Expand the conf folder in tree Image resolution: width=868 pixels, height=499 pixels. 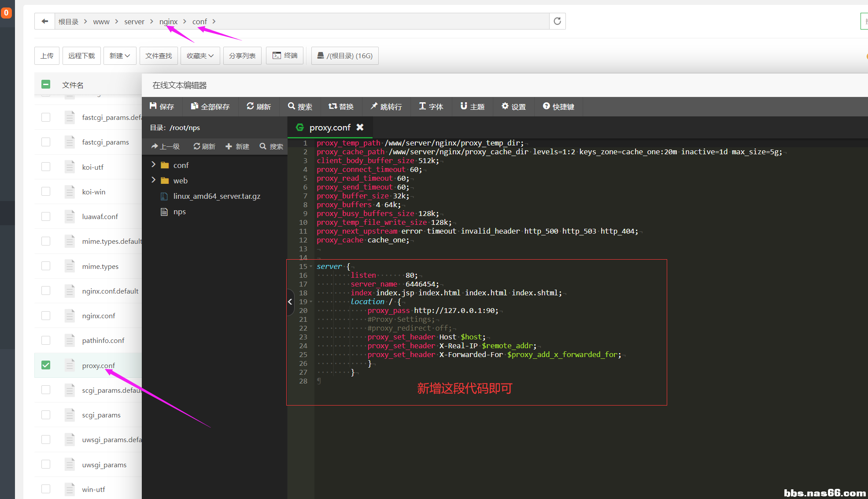coord(153,165)
